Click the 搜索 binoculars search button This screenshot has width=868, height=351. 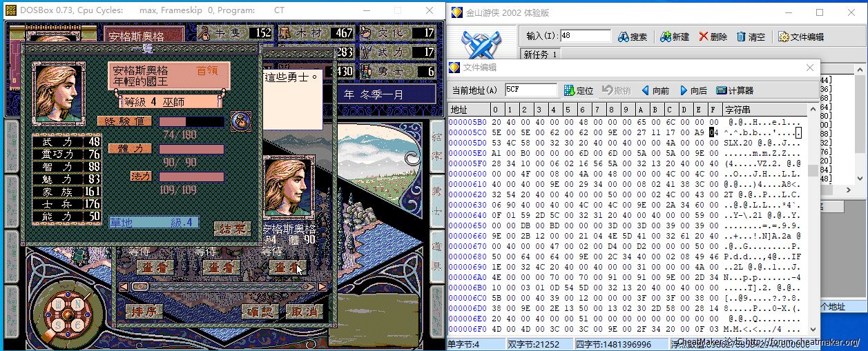coord(633,37)
